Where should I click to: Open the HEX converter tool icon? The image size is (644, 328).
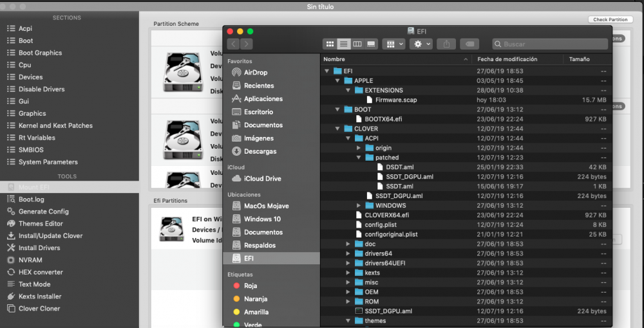click(x=11, y=272)
